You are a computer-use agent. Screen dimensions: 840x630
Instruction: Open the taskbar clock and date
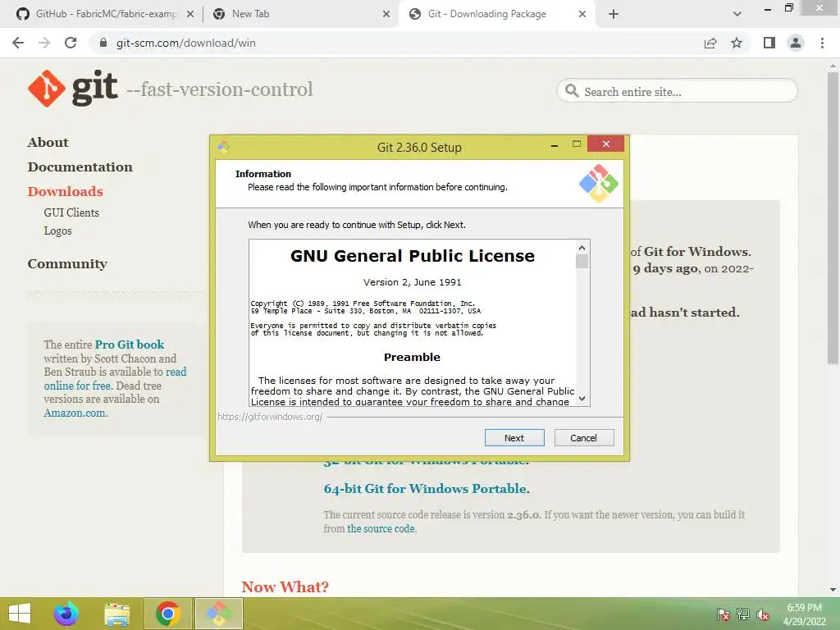click(x=804, y=614)
